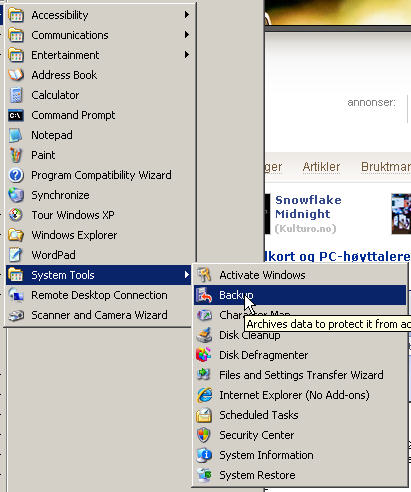Click the Backup icon
This screenshot has height=492, width=411.
click(204, 295)
